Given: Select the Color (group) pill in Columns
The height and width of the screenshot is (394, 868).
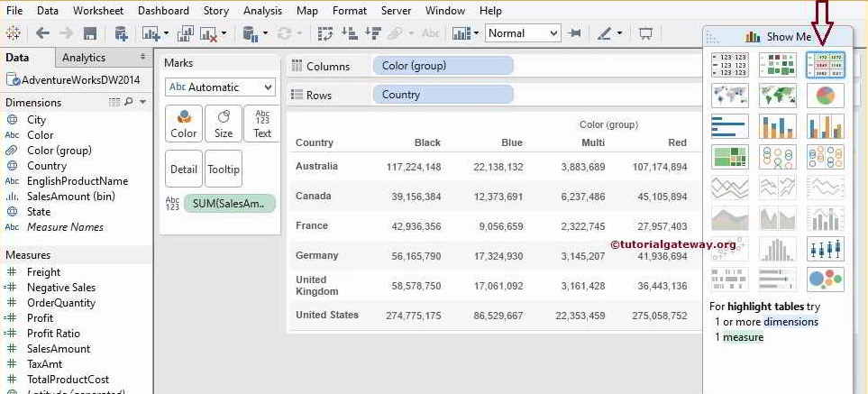Looking at the screenshot, I should pyautogui.click(x=443, y=66).
